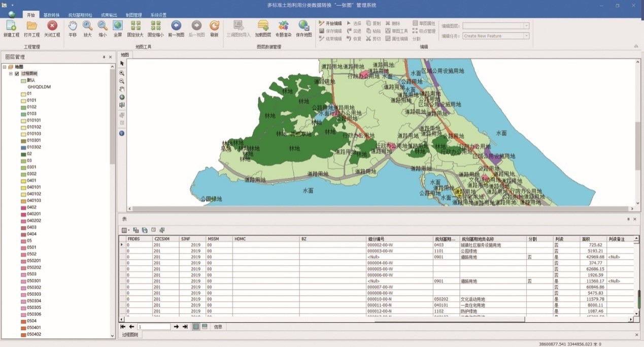Click the 新建工程 new project icon

[11, 28]
